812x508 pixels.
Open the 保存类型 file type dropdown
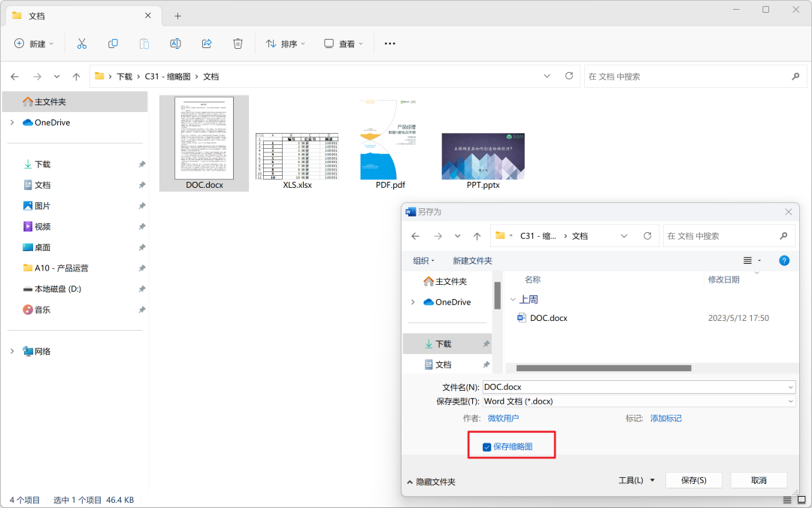point(788,401)
